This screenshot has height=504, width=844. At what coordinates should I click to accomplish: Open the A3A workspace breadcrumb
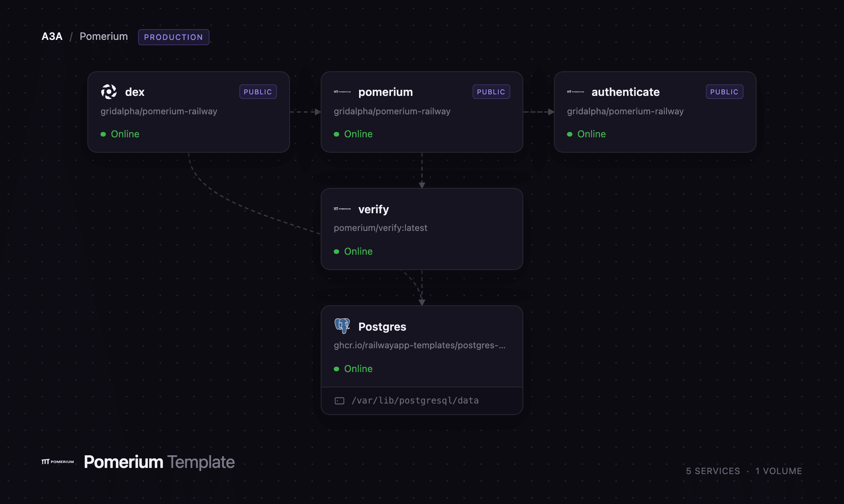click(x=52, y=36)
